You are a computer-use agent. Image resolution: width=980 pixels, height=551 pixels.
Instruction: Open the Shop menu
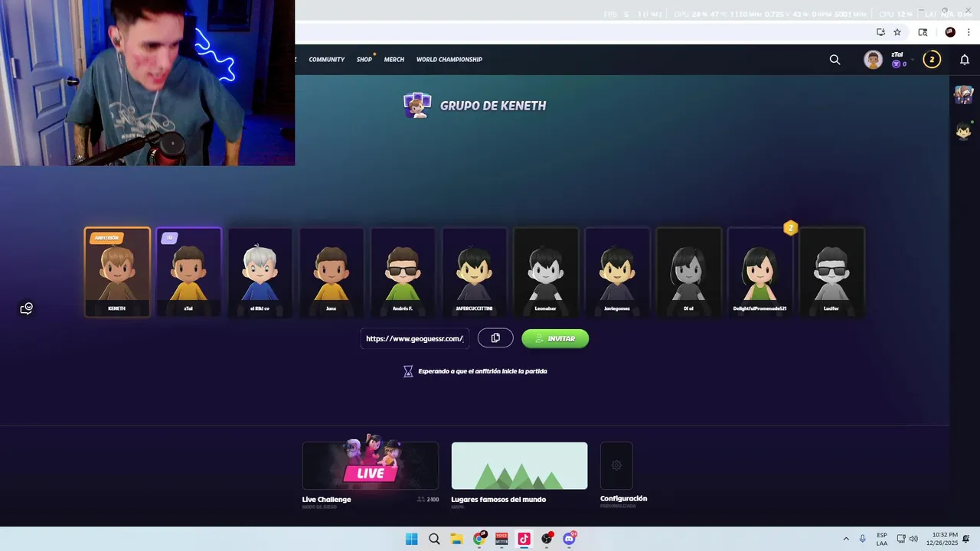(364, 60)
